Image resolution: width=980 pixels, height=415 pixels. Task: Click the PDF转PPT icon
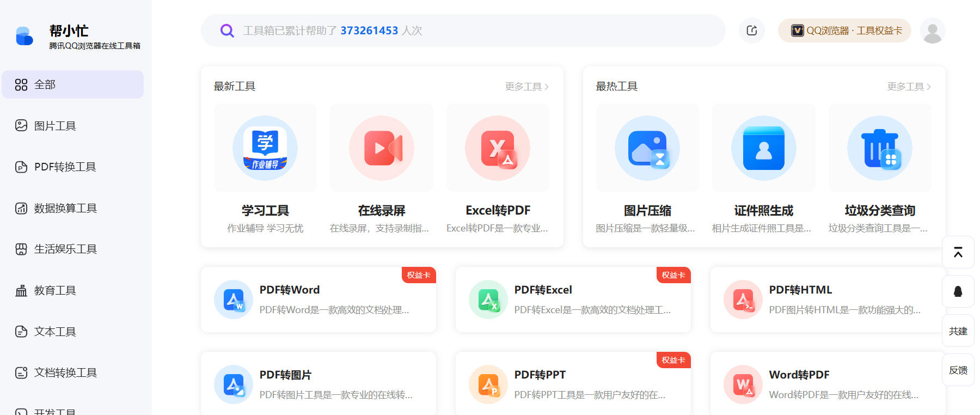point(488,385)
